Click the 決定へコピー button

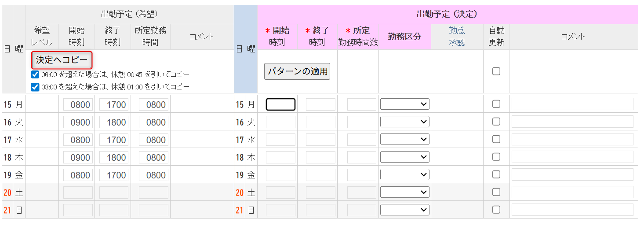[62, 60]
